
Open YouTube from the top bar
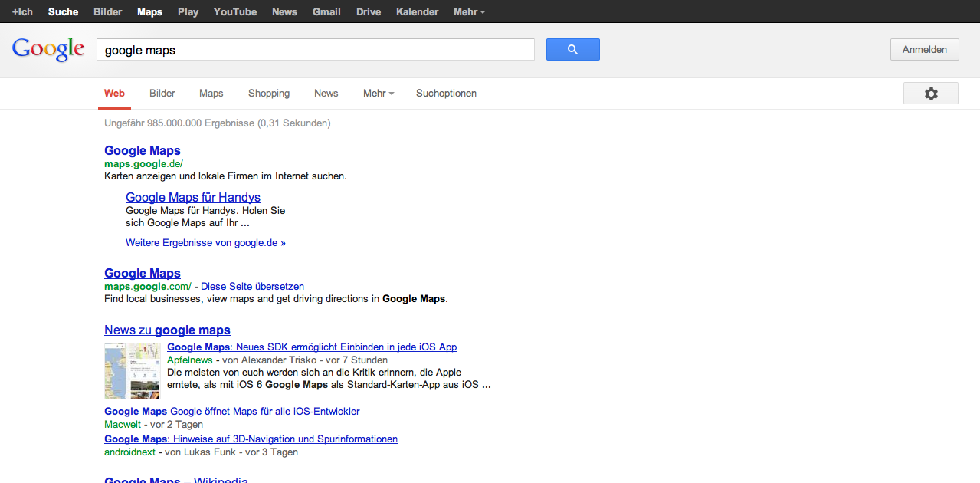tap(234, 11)
